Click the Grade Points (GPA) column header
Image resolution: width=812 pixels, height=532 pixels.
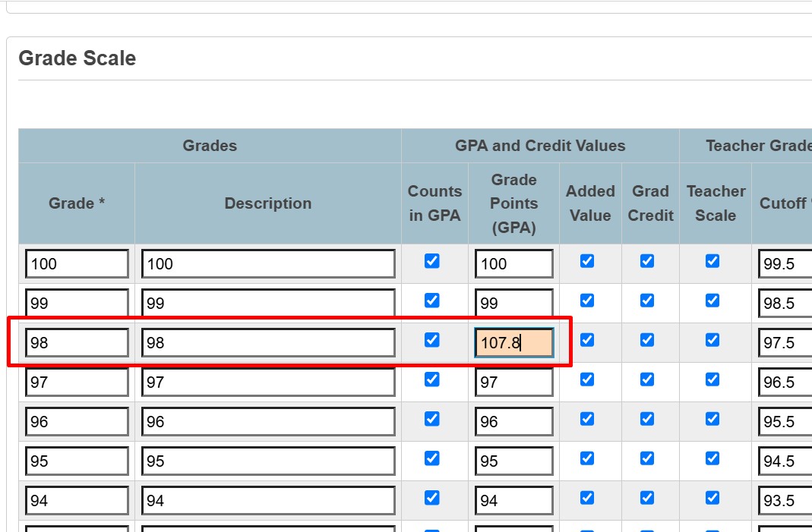(513, 203)
